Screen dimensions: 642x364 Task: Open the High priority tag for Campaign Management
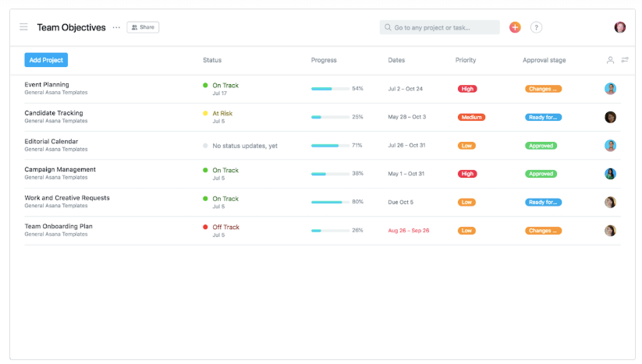point(467,174)
